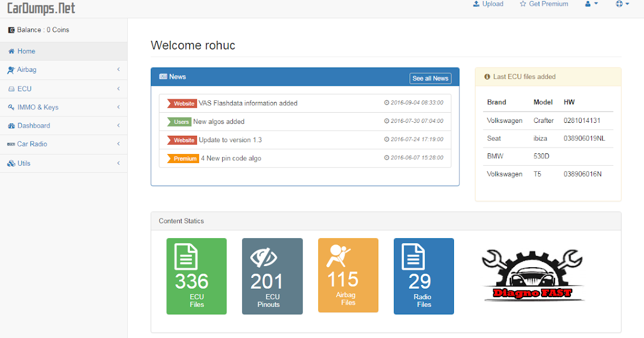Click the 2016-07-24 17:19:00 timestamp

pyautogui.click(x=414, y=139)
